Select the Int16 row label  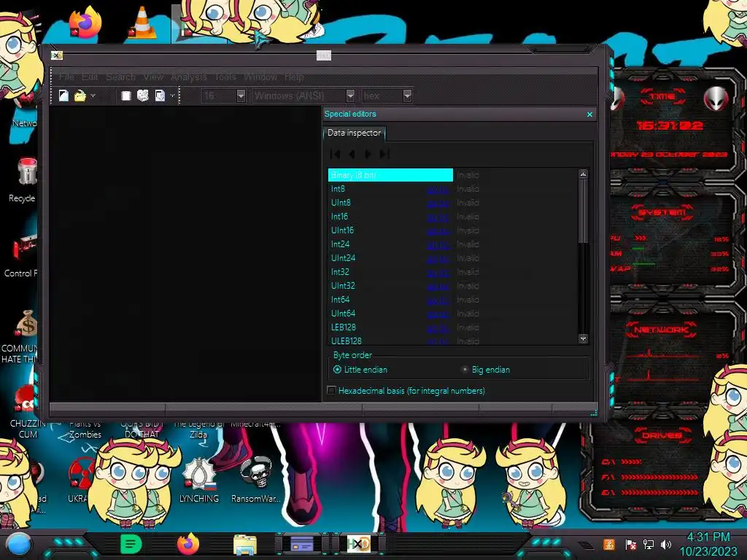click(339, 217)
